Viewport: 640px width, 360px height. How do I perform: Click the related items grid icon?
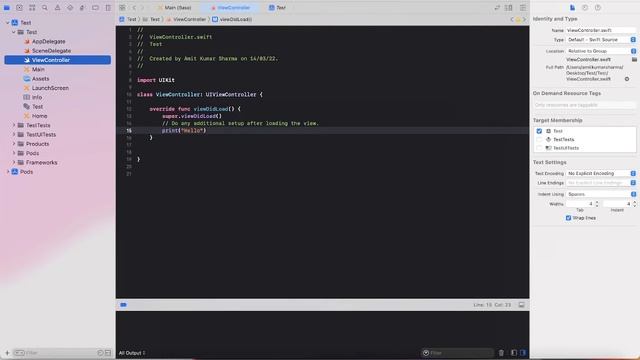pos(122,8)
